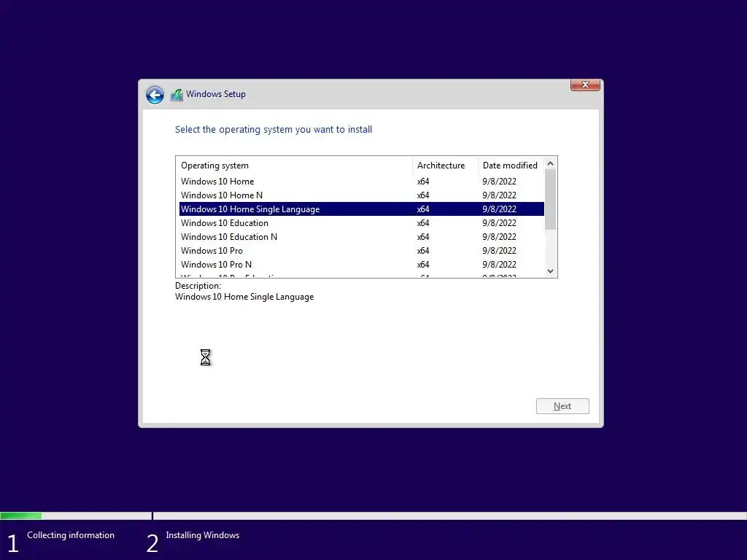Click the x64 cell of Windows 10 Pro
Screen dimensions: 747x560
point(423,251)
